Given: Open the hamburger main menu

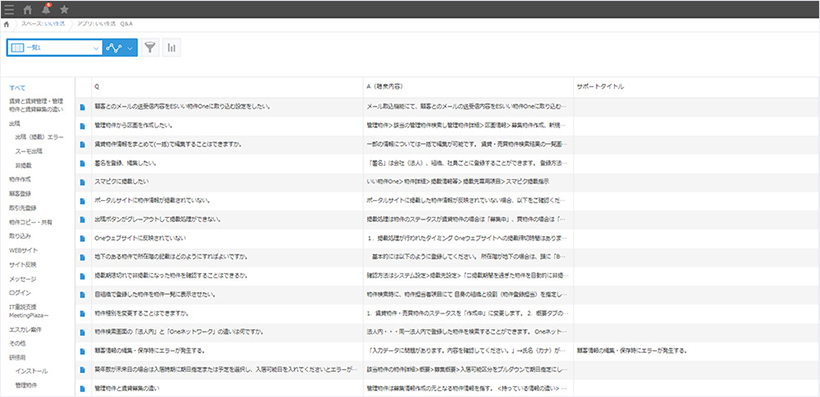Looking at the screenshot, I should 9,9.
